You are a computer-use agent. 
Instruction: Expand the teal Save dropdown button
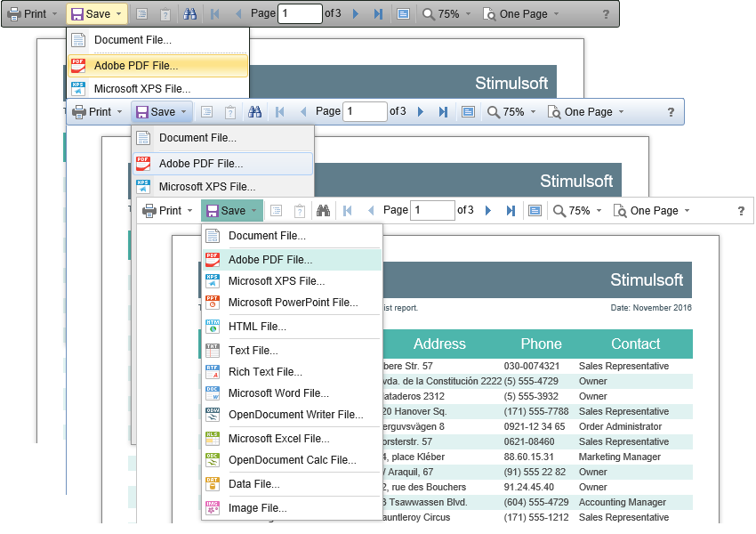[x=231, y=211]
